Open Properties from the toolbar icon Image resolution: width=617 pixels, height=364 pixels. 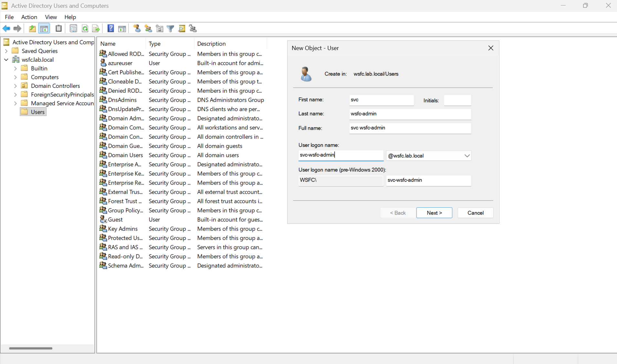(73, 28)
